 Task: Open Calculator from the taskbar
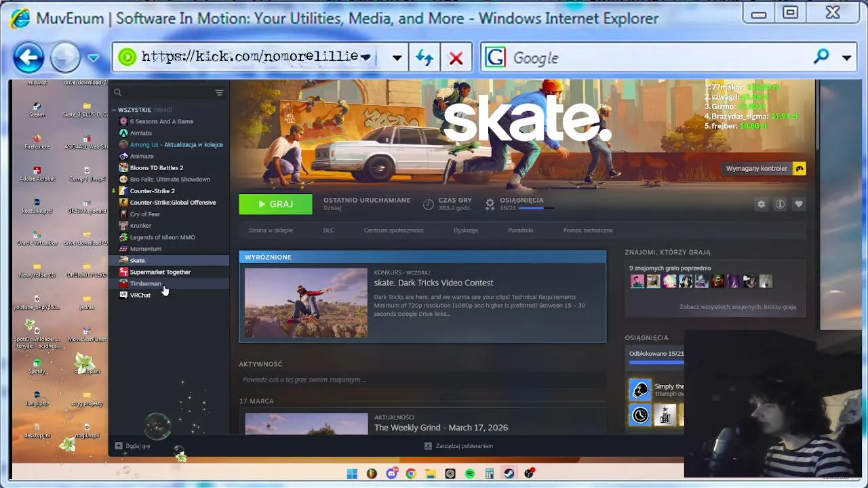point(490,474)
